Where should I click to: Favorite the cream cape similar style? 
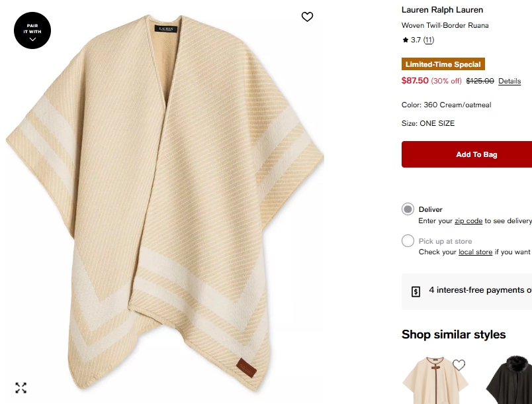[x=459, y=365]
